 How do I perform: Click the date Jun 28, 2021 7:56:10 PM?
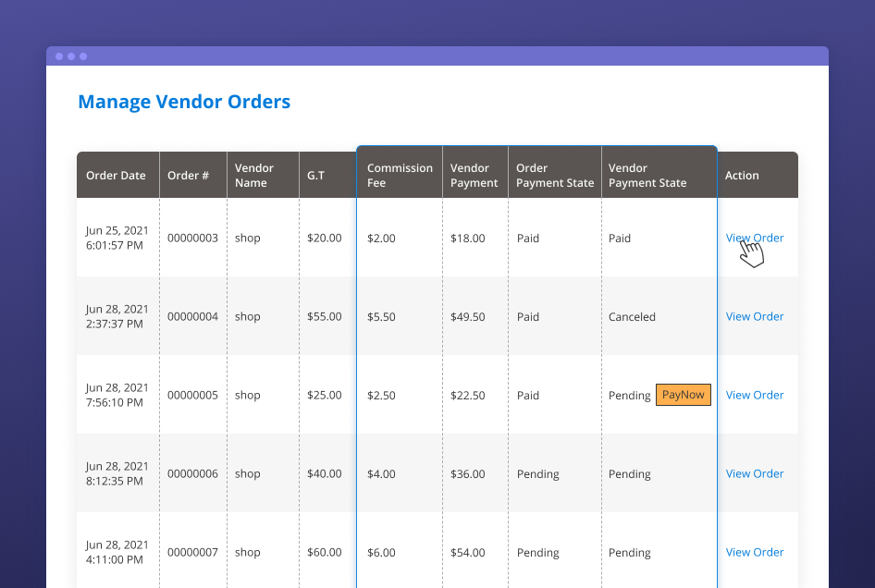coord(117,395)
